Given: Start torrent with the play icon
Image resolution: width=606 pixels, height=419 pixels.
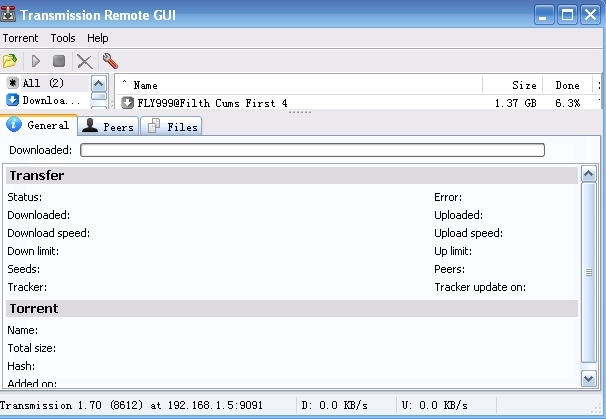Looking at the screenshot, I should point(36,61).
